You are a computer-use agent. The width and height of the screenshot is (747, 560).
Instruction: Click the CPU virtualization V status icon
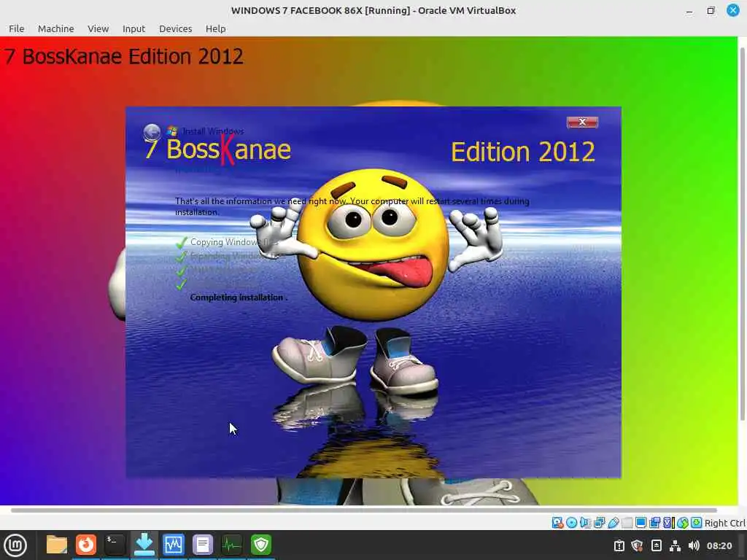(669, 523)
